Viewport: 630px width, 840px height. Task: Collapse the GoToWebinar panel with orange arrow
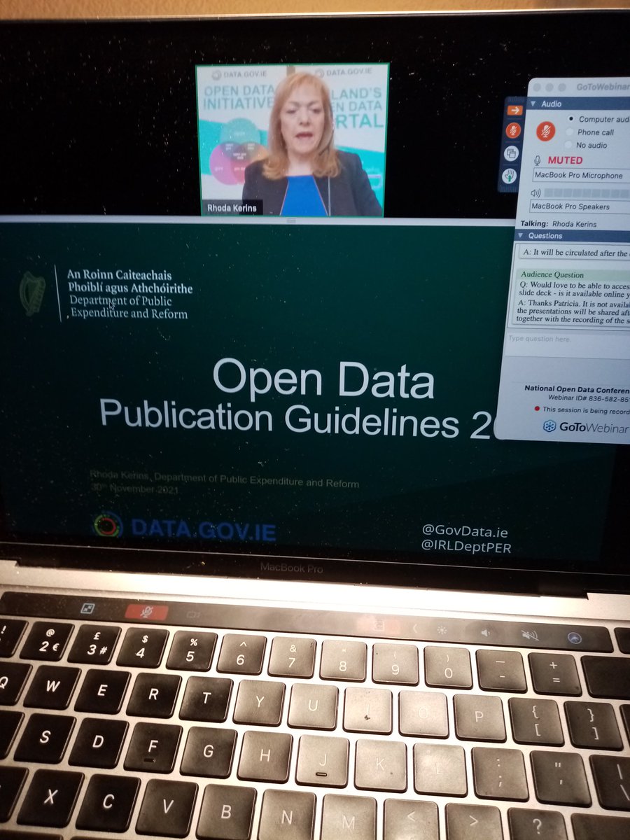click(x=515, y=110)
